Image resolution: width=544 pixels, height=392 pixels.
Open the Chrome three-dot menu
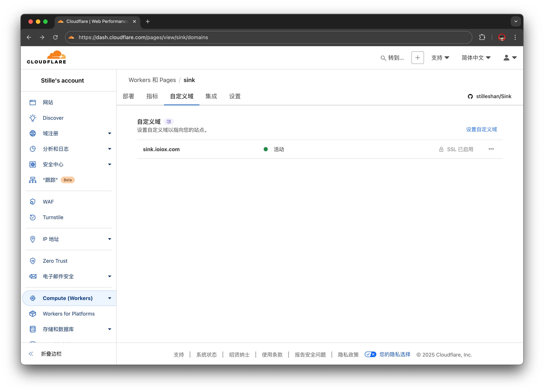click(515, 37)
